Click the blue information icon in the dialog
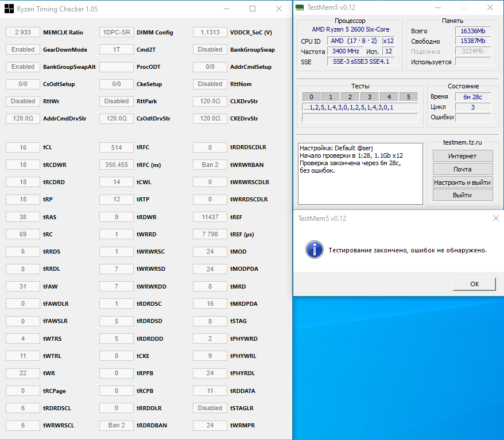This screenshot has height=440, width=504. click(314, 250)
